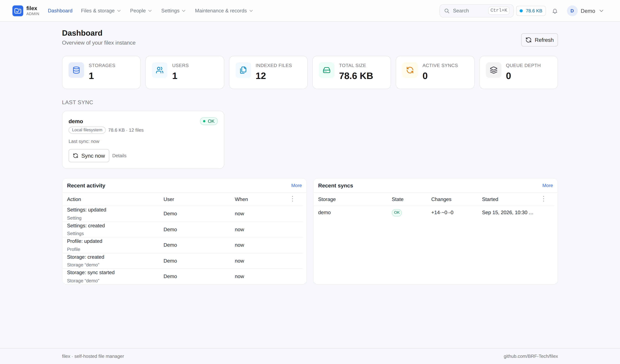Click the Indexed Files documents icon

243,70
